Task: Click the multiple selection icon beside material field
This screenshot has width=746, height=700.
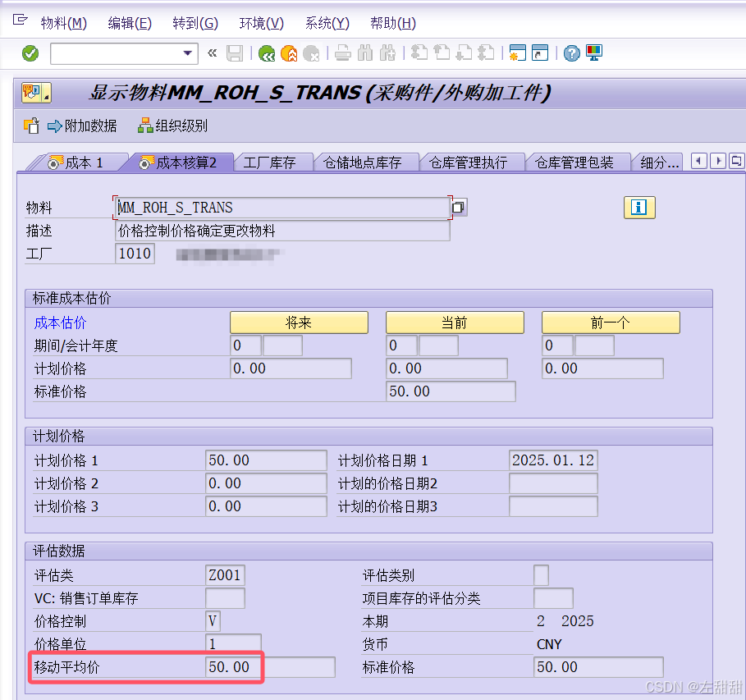Action: tap(459, 208)
